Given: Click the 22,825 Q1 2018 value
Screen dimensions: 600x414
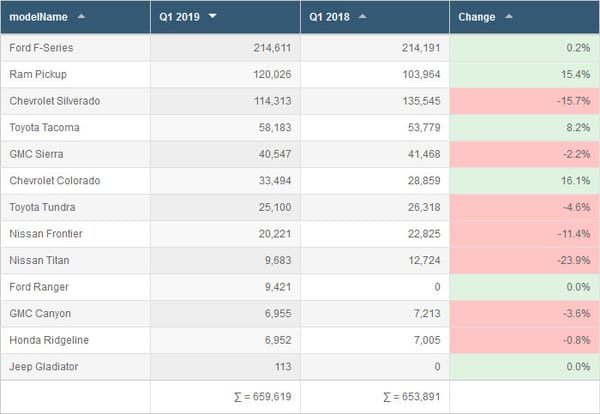Looking at the screenshot, I should pos(424,234).
